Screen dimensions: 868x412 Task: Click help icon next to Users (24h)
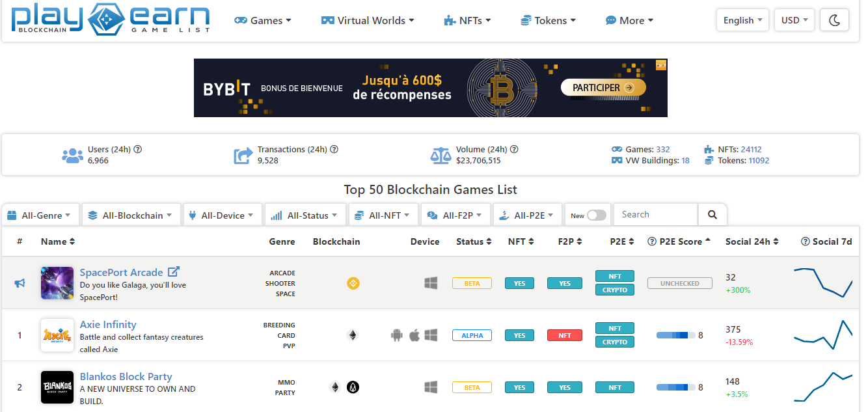tap(138, 149)
